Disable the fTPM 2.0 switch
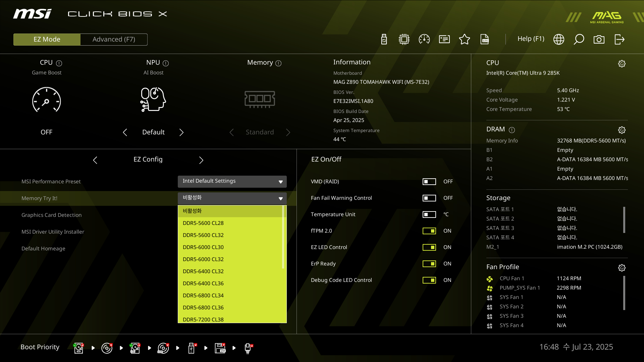Viewport: 644px width, 362px height. click(429, 231)
